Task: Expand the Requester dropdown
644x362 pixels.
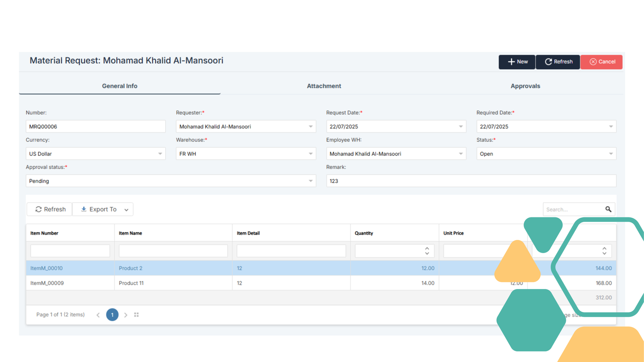Action: coord(310,127)
